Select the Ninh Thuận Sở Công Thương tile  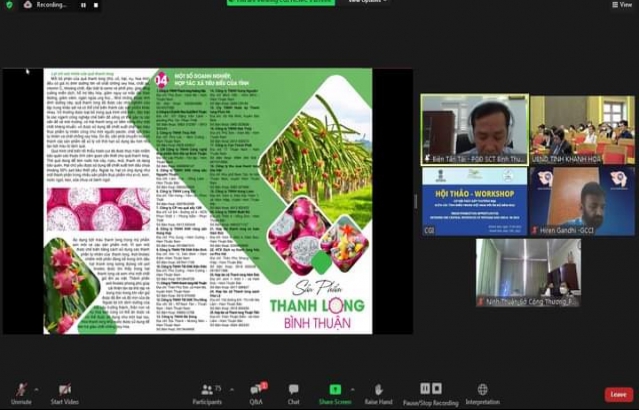pos(529,273)
